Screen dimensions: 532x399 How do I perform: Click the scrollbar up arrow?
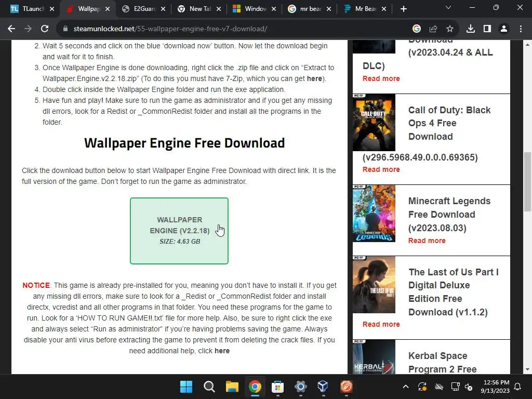pos(528,45)
